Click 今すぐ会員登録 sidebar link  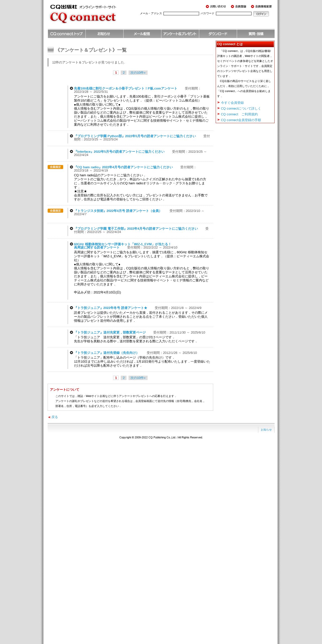(232, 103)
